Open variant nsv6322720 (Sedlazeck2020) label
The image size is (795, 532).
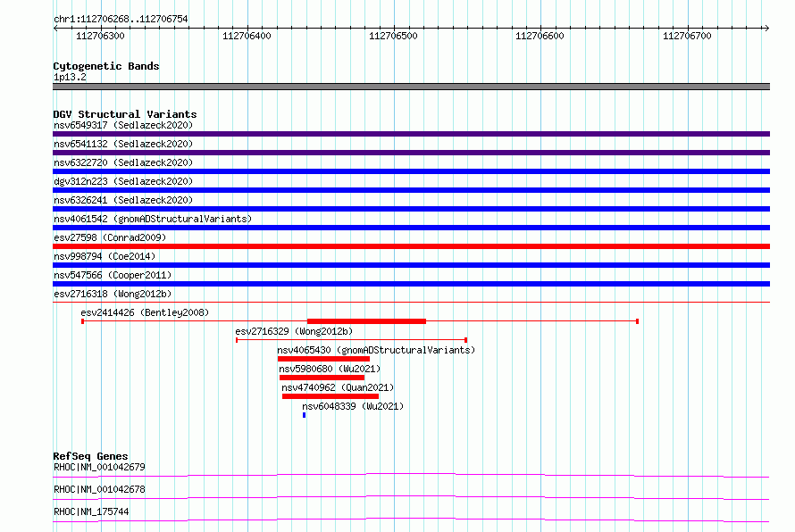click(123, 162)
